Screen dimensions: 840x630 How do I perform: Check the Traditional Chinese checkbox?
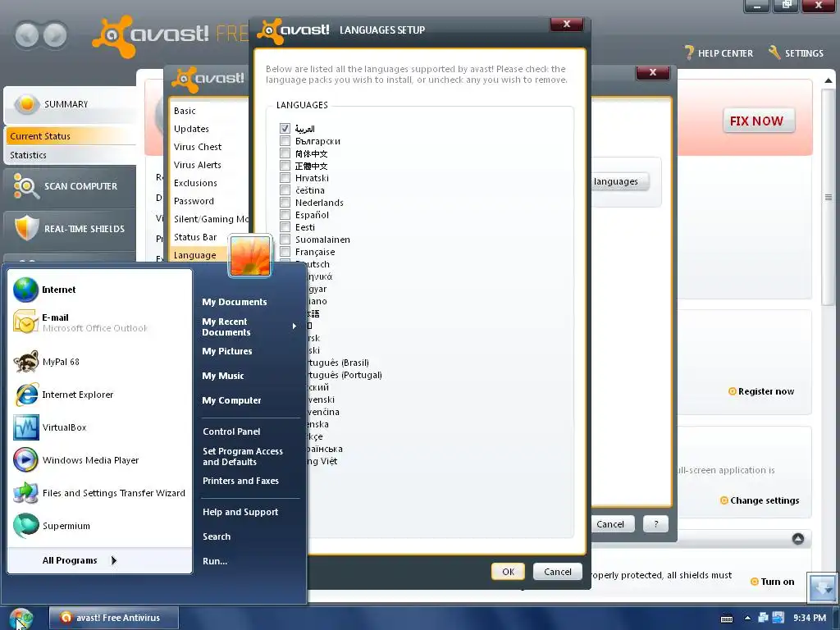click(x=285, y=166)
